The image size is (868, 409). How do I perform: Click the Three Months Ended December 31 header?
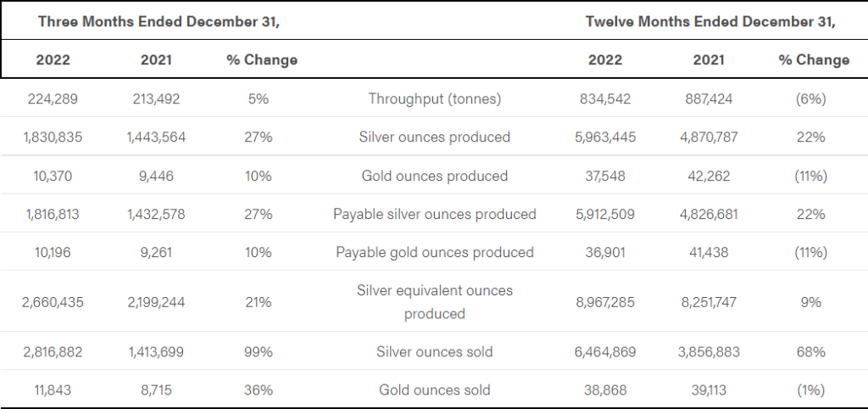click(x=159, y=21)
